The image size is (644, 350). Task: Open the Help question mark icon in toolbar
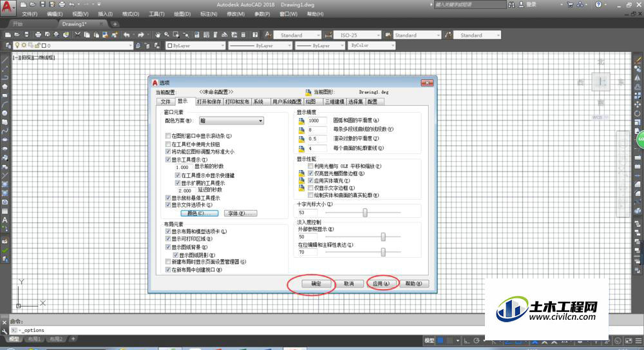click(x=255, y=35)
